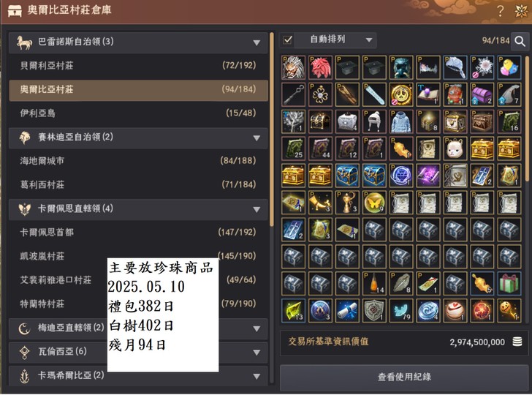Select the light blue hoodie item
The image size is (532, 395).
tap(401, 121)
